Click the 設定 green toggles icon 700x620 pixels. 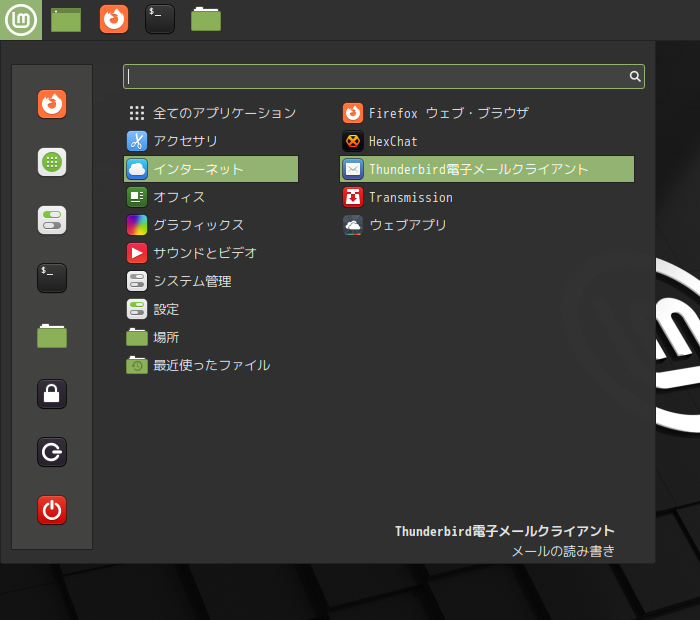tap(137, 309)
